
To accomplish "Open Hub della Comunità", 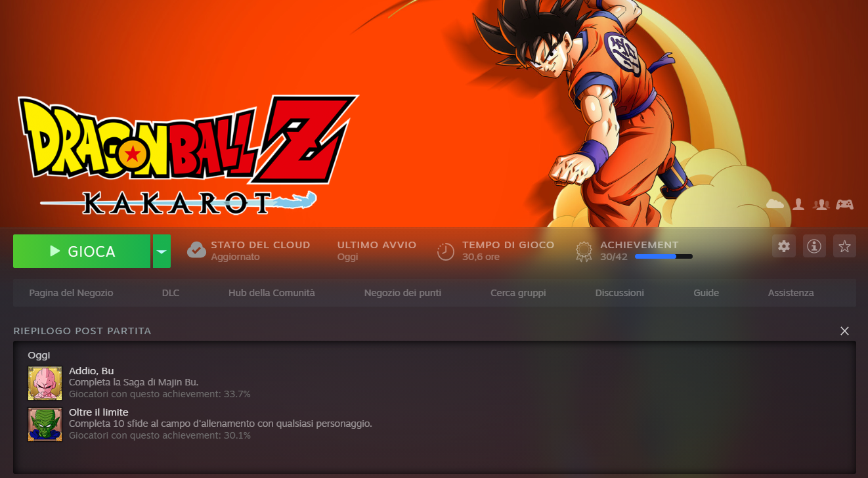I will pos(272,293).
